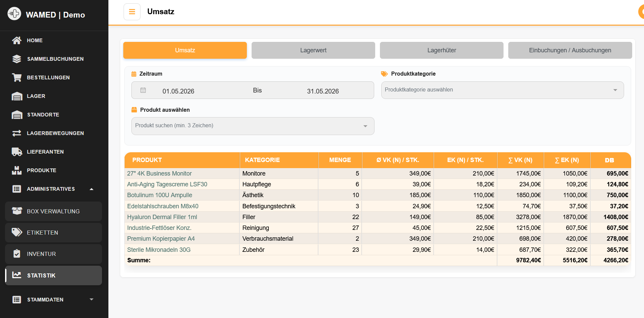
Task: Switch to the Umsatz tab
Action: (185, 50)
